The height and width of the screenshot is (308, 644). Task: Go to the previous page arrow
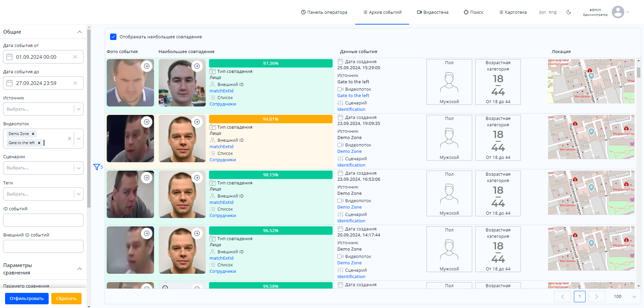coord(562,297)
